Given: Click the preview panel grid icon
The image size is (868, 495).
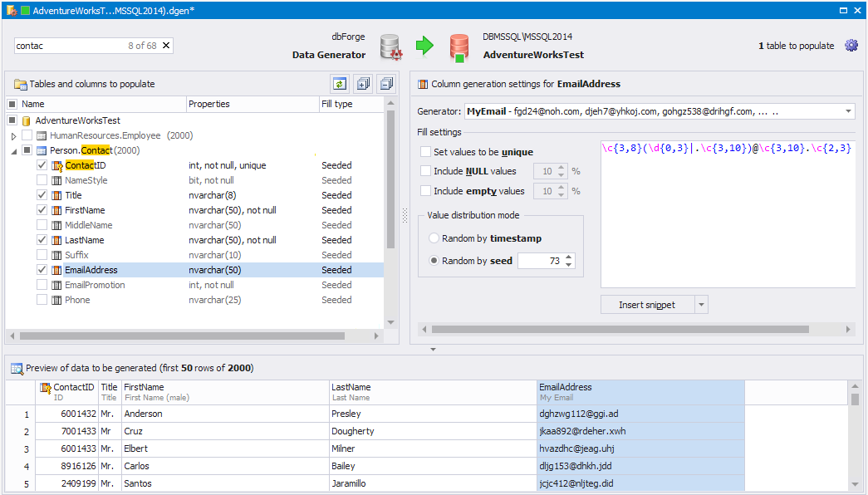Looking at the screenshot, I should click(17, 368).
